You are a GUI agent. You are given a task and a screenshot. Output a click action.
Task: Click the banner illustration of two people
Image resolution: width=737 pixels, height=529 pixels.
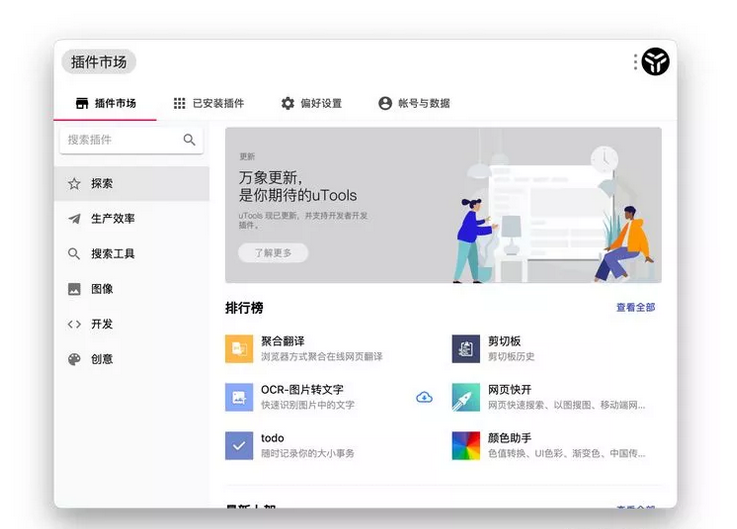coord(554,212)
